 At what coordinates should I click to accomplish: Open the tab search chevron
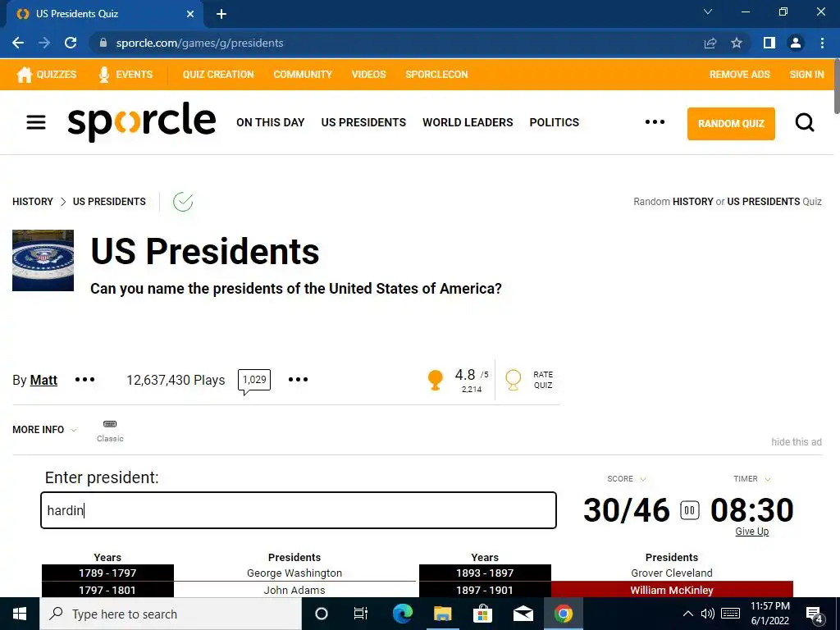[708, 11]
